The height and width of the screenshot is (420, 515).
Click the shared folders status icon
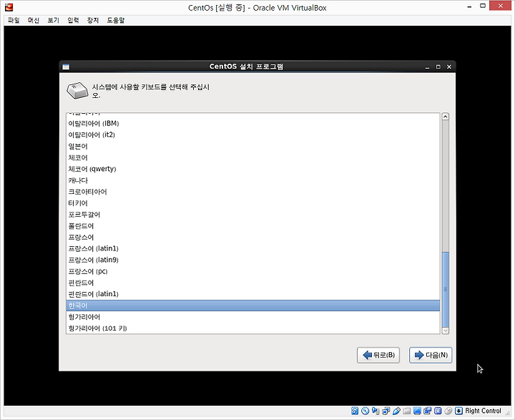[x=407, y=411]
